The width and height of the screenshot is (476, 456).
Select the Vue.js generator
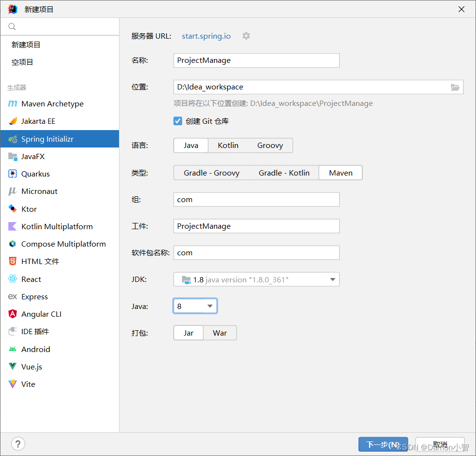coord(32,367)
